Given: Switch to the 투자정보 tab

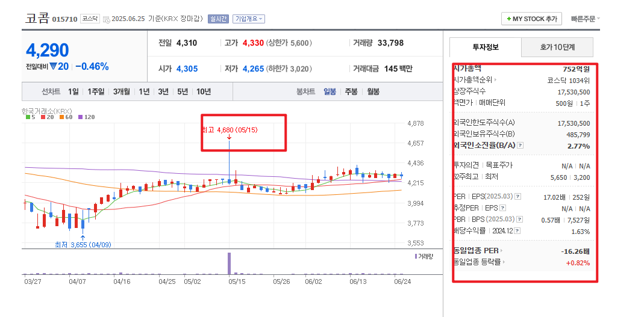Looking at the screenshot, I should tap(486, 47).
